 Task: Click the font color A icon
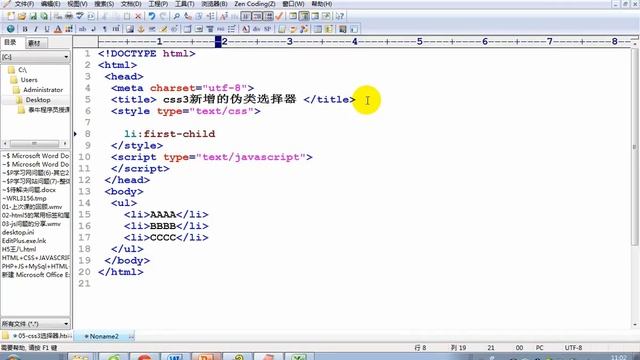[x=58, y=29]
